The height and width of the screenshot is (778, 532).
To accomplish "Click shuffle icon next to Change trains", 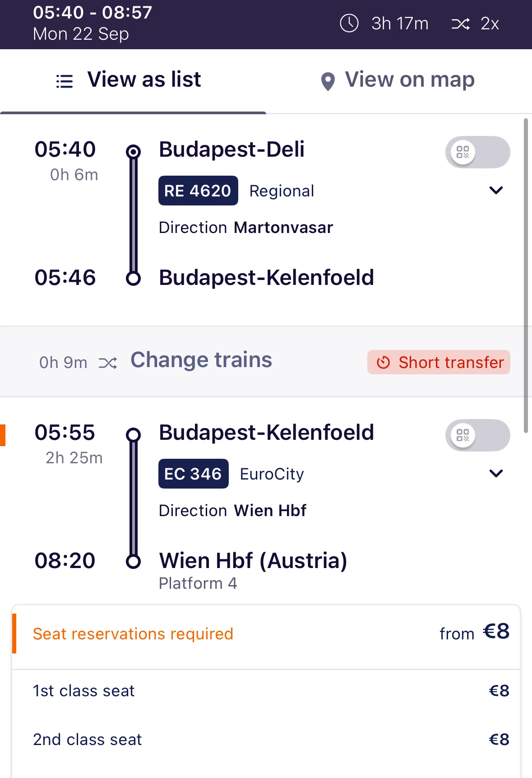I will (x=108, y=363).
